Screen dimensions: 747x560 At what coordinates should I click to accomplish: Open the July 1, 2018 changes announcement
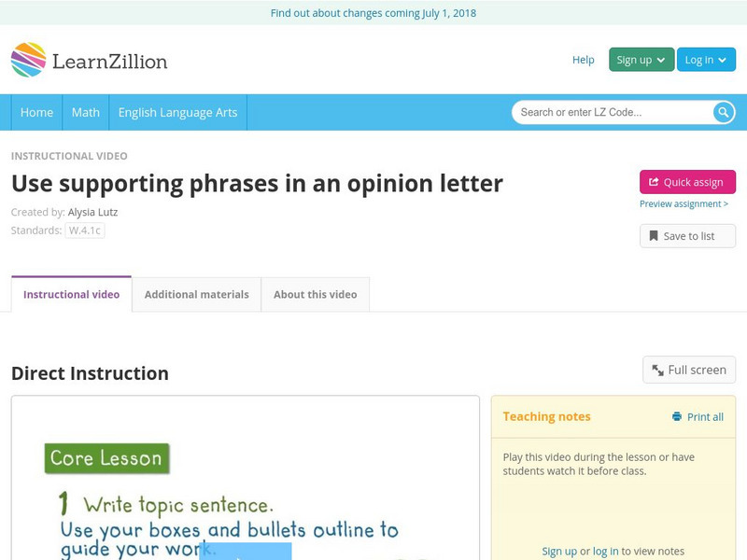pyautogui.click(x=373, y=13)
